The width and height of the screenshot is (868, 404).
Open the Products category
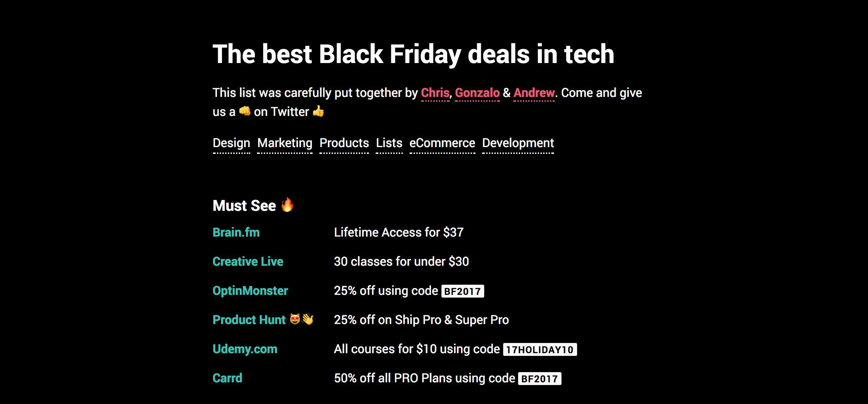point(343,143)
